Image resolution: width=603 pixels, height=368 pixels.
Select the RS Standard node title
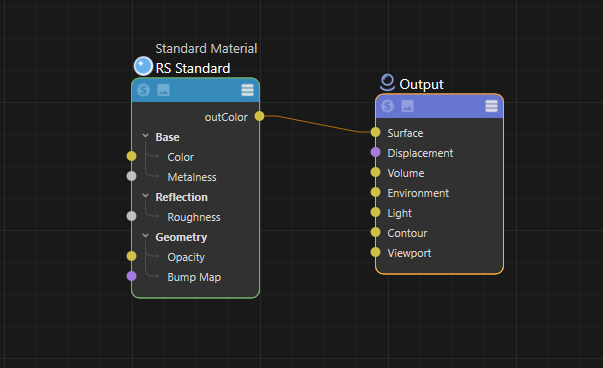tap(193, 68)
